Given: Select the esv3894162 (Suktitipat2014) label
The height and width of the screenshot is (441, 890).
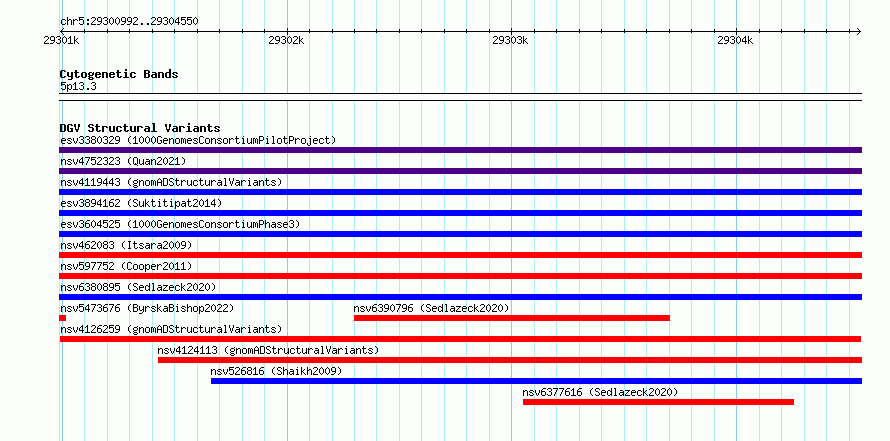Looking at the screenshot, I should [141, 203].
